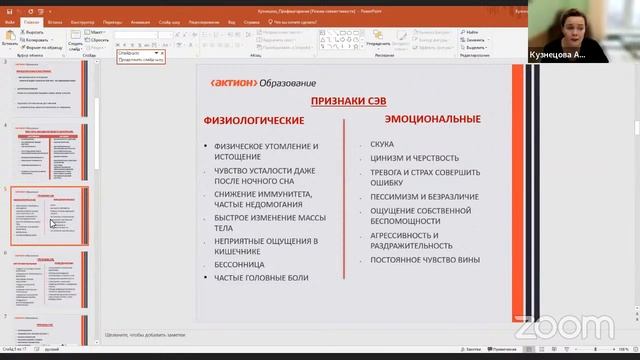
Task: Click ПОСТОЯННОЕ ЧУВСТВО ВИНЫ bullet
Action: pos(425,260)
